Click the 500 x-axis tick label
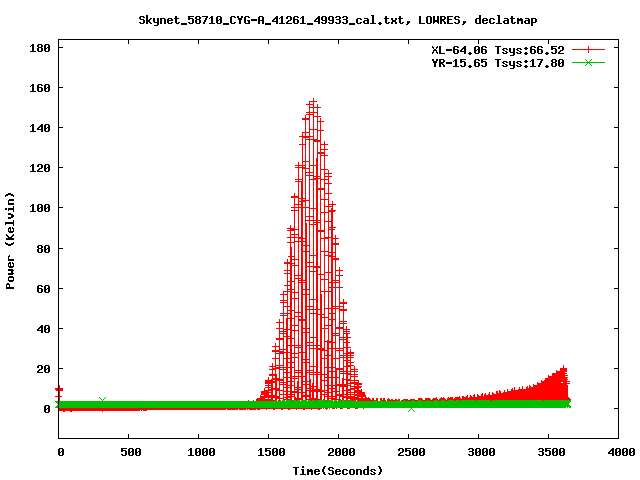The image size is (640, 480). (131, 452)
